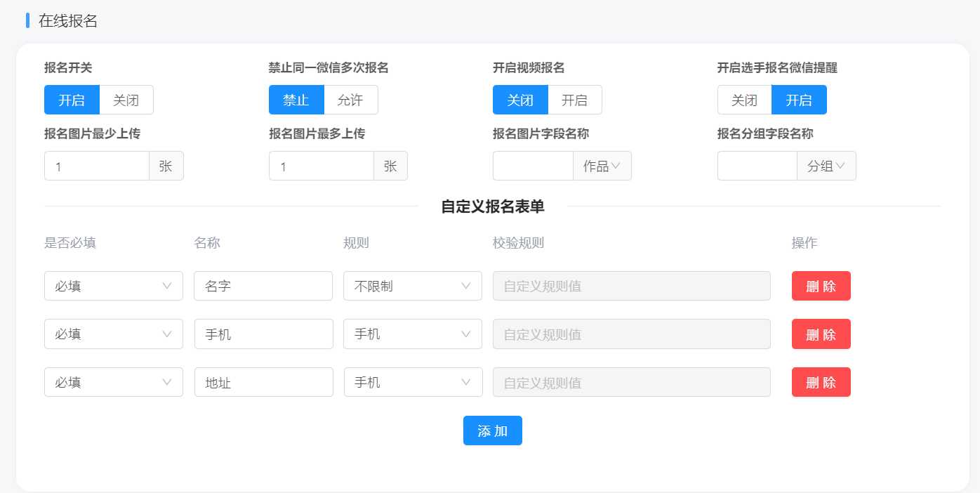Open rule dropdown for the 地址 row
This screenshot has width=980, height=493.
pyautogui.click(x=413, y=382)
